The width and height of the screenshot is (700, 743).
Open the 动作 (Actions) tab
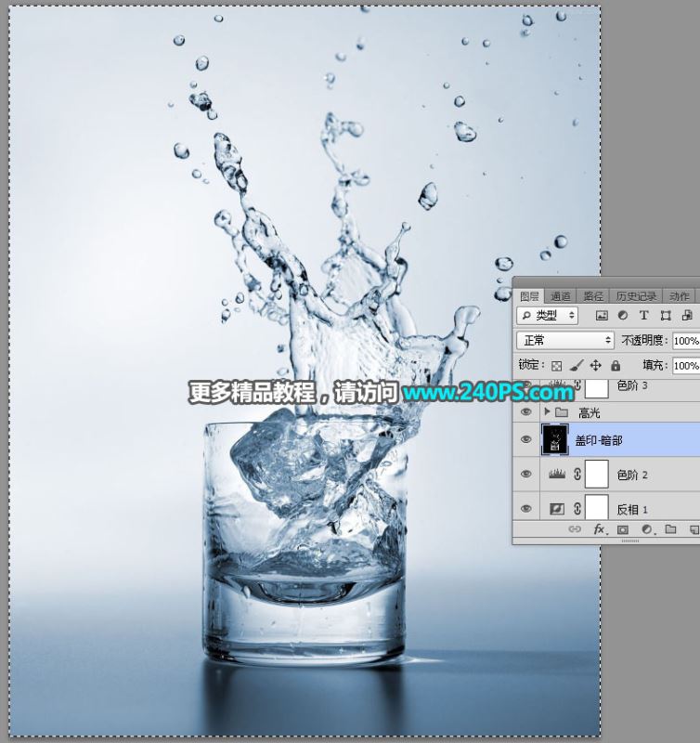680,296
